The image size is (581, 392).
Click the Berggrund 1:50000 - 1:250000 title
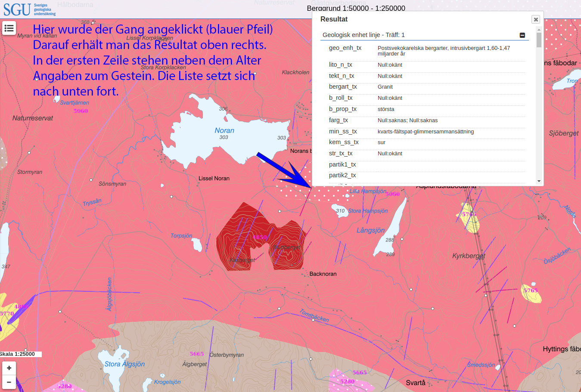(x=356, y=8)
